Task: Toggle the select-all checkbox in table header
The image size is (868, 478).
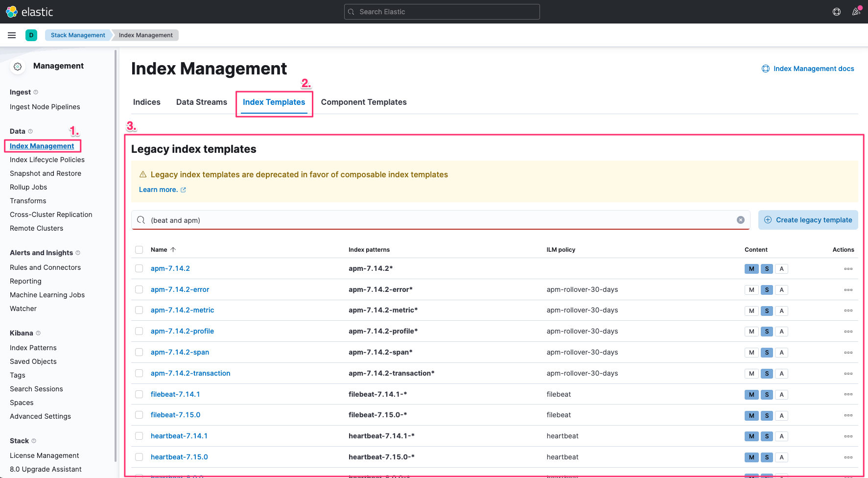Action: pyautogui.click(x=139, y=250)
